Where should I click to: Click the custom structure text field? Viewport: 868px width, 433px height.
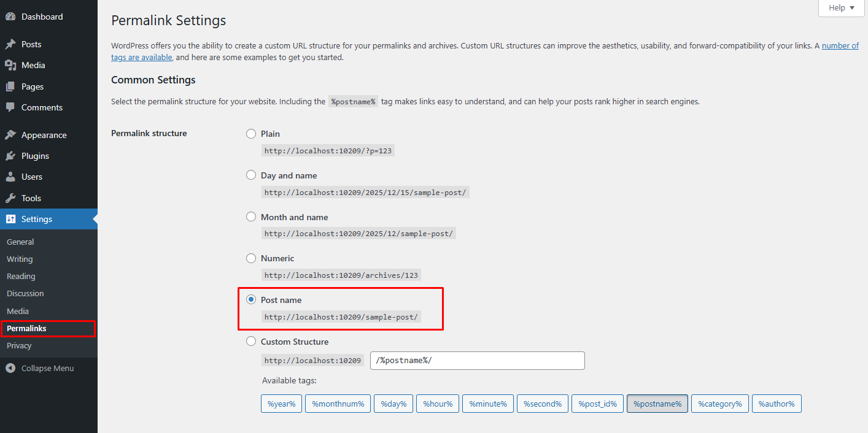tap(477, 361)
